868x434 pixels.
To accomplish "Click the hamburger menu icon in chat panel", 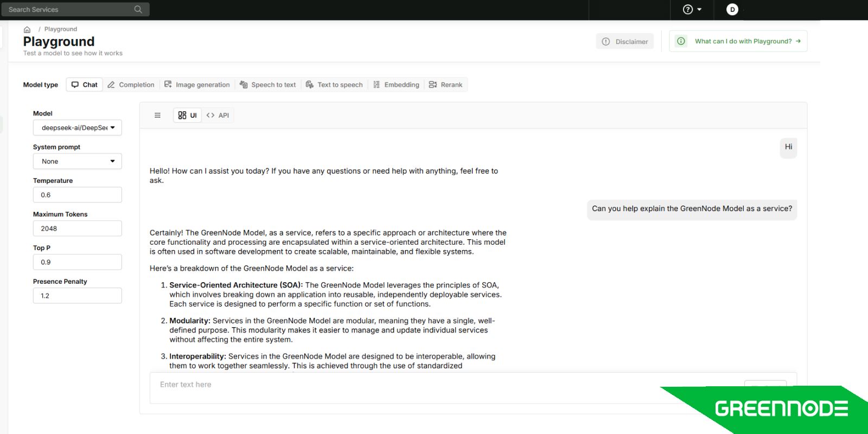I will 157,115.
